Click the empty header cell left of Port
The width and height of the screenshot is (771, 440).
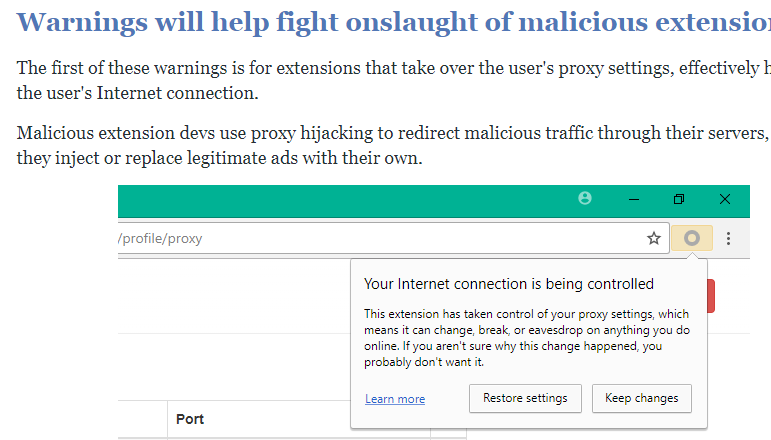point(143,419)
